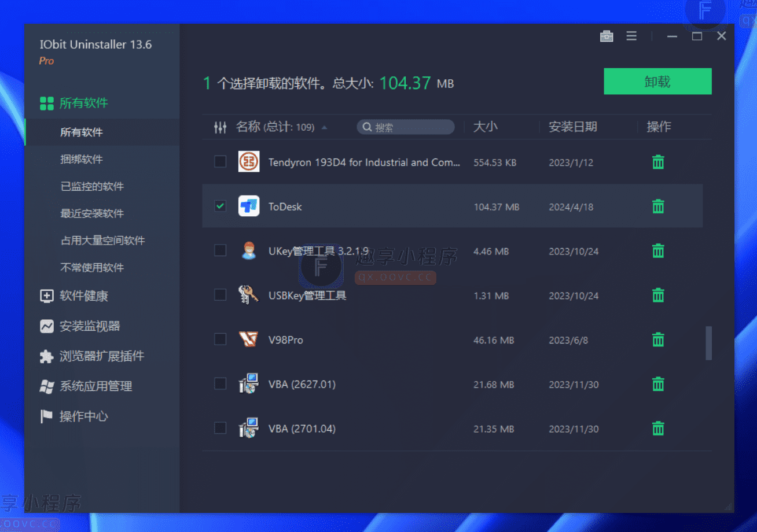Click the VBA (2701.04) installer icon
Screen dimensions: 757x532
[249, 428]
